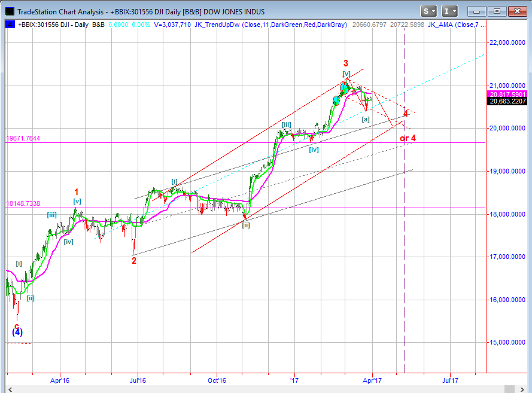Click the "19,000.0000" price axis label

pos(507,171)
